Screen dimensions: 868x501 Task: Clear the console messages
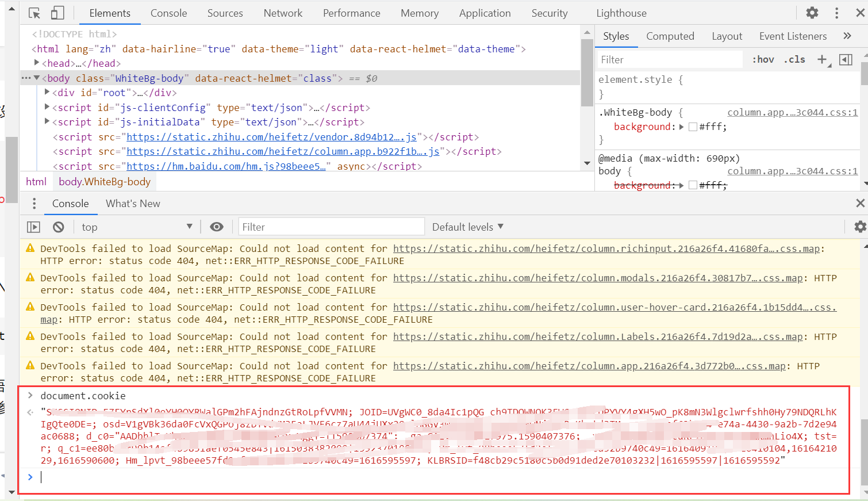(x=58, y=226)
